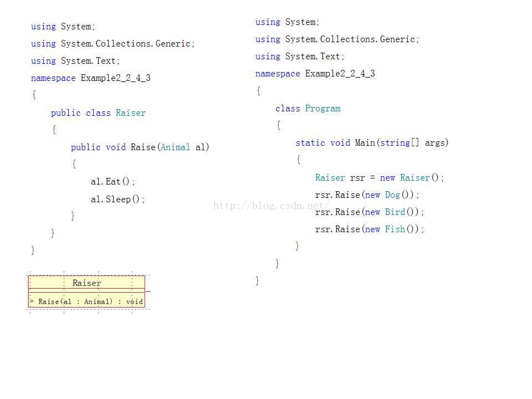Screen dimensions: 532x399
Task: Click left 'using System.Collections.Generic;' line
Action: coord(112,44)
